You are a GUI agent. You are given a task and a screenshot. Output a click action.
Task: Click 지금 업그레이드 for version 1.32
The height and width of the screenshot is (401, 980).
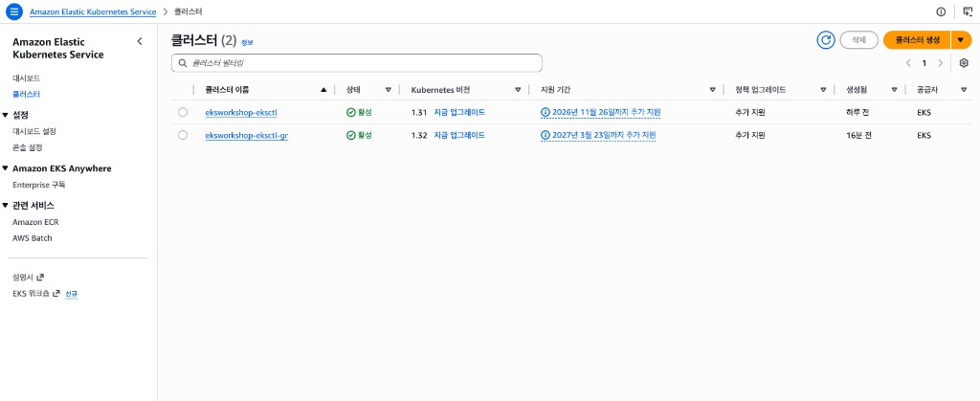(459, 135)
